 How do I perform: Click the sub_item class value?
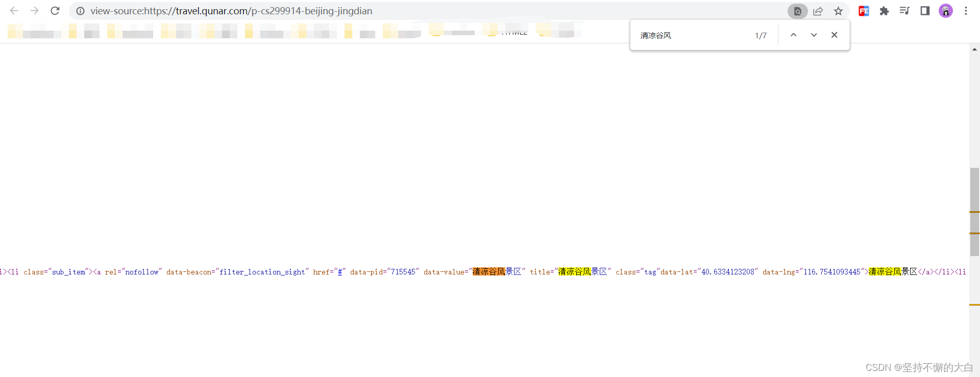point(68,272)
